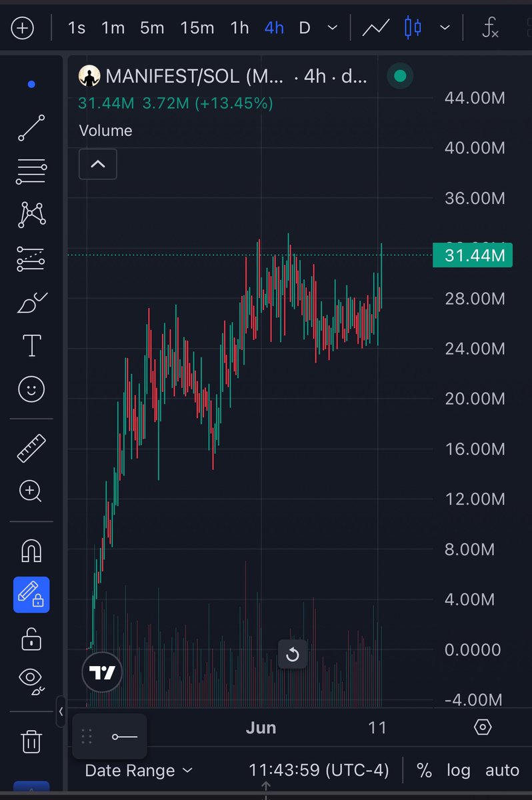The height and width of the screenshot is (800, 532).
Task: Click the 11:43:59 (UTC-4) timezone
Action: 319,771
